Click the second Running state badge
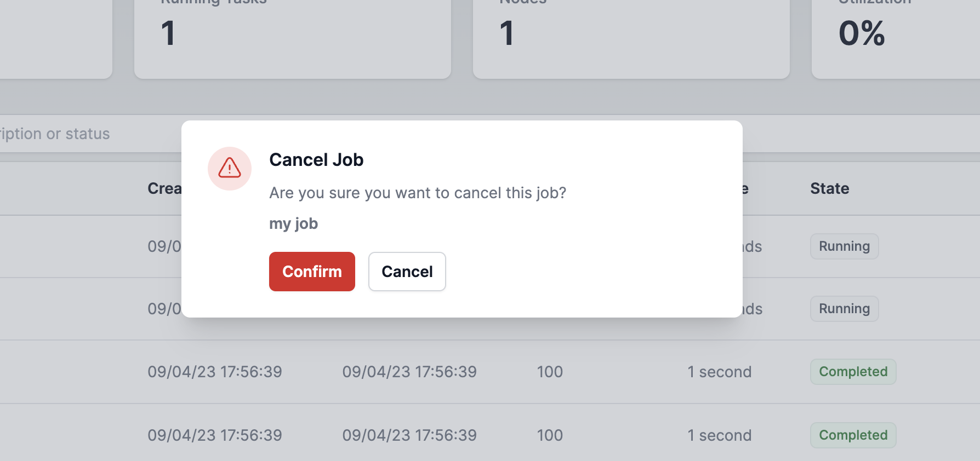Image resolution: width=980 pixels, height=461 pixels. click(844, 309)
